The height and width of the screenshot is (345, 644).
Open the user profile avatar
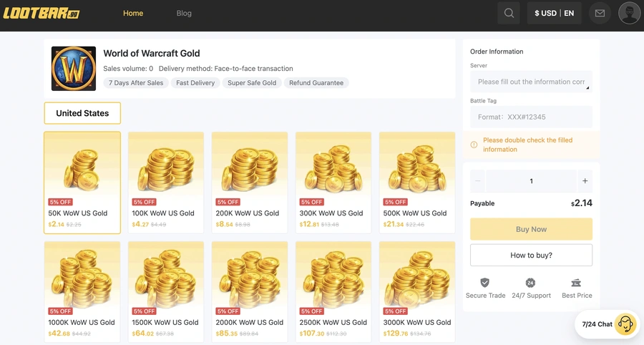pos(629,13)
